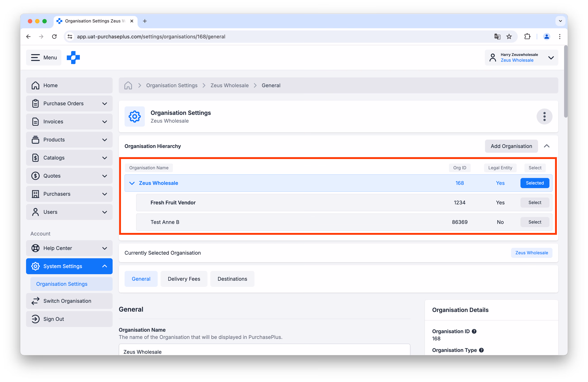Expand the Users sidebar menu
Viewport: 588px width, 382px height.
click(69, 212)
